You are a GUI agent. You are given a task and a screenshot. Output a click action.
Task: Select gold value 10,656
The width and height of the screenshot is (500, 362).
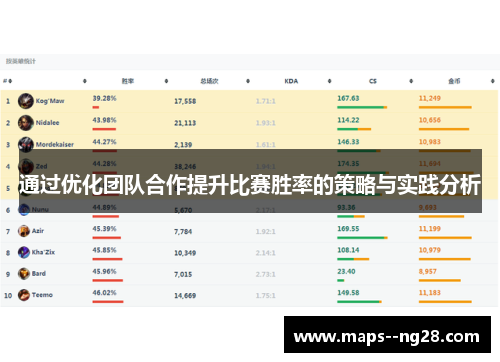point(430,120)
